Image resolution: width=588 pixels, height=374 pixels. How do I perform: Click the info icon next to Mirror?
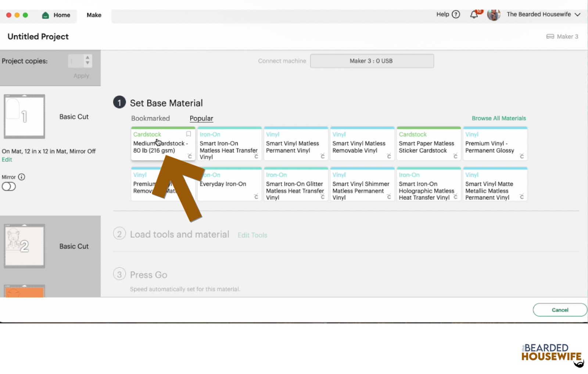coord(22,177)
